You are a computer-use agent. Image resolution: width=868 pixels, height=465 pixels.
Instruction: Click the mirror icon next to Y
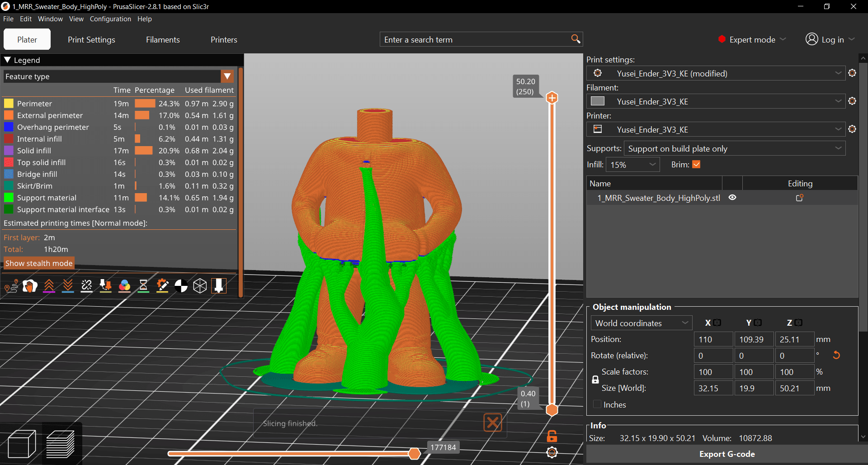[x=758, y=323]
